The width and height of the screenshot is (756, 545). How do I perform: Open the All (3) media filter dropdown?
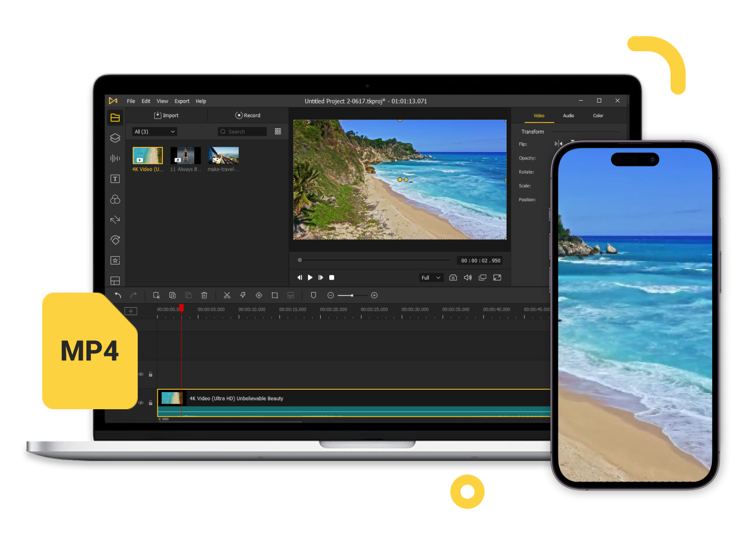(154, 131)
